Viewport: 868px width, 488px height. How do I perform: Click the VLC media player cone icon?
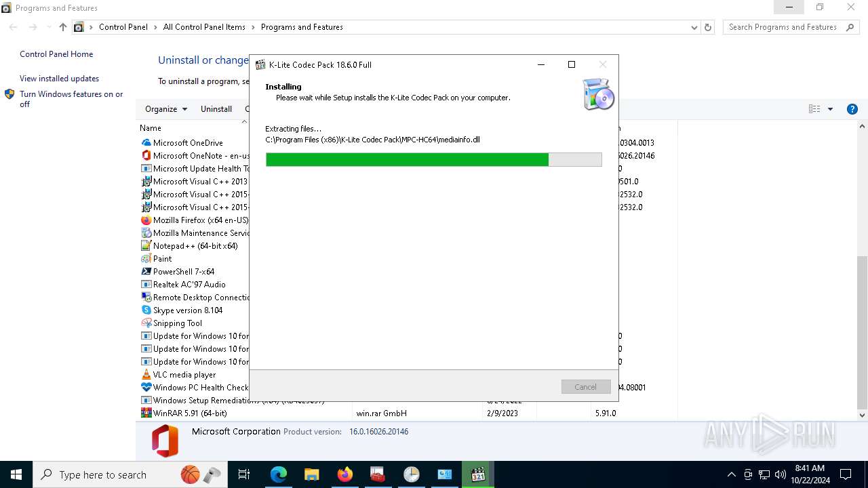146,374
